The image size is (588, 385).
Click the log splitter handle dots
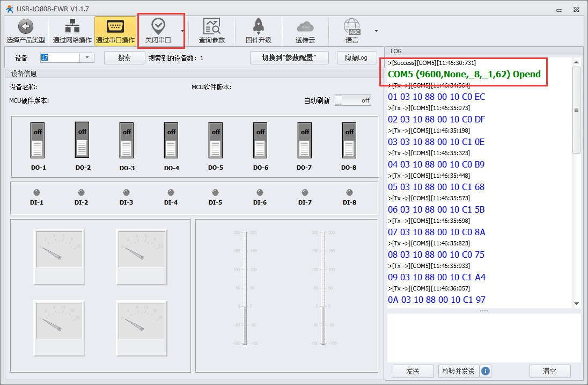pos(484,311)
